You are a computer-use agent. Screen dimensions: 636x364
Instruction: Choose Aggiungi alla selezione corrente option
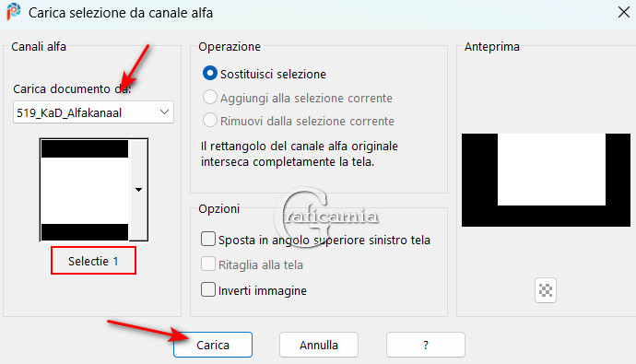point(210,98)
